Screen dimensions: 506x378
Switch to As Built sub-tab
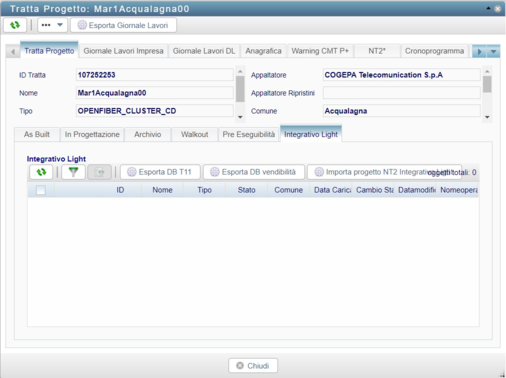37,134
